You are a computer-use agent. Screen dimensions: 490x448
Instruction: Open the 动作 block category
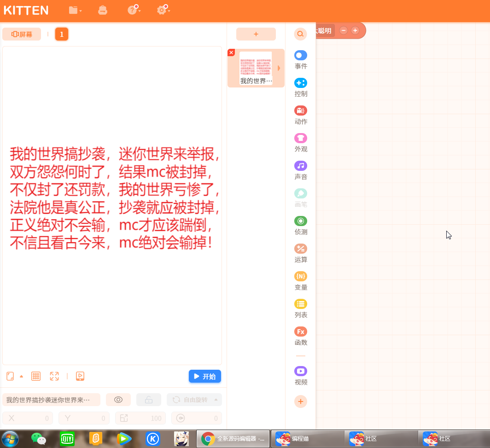(x=301, y=115)
